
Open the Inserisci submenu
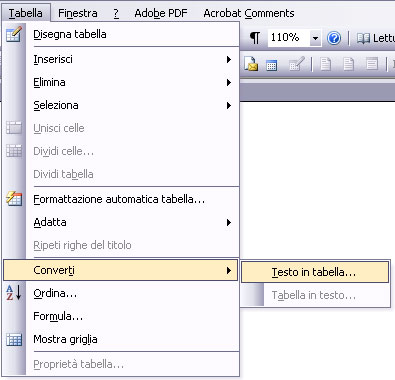pos(120,60)
